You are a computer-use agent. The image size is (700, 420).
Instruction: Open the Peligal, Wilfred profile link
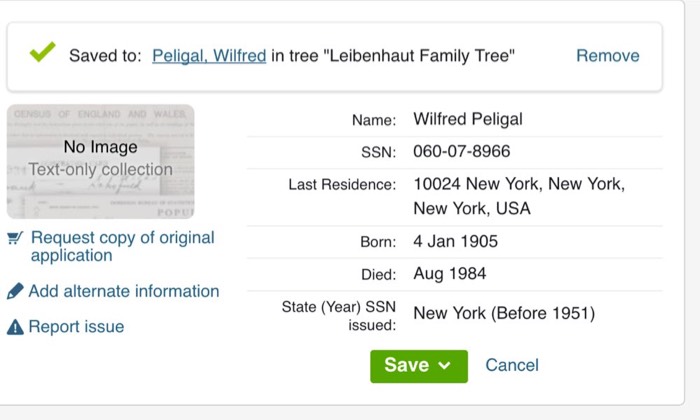point(209,56)
